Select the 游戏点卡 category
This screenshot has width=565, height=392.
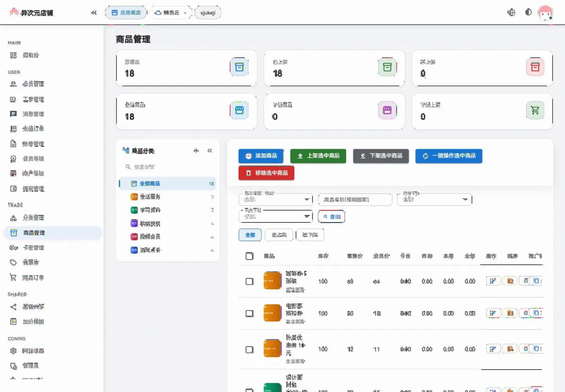pos(168,250)
